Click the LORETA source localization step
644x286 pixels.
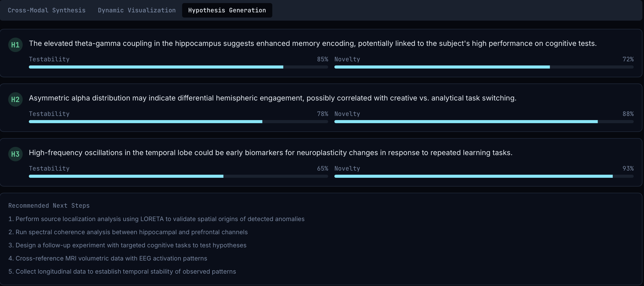(x=156, y=219)
